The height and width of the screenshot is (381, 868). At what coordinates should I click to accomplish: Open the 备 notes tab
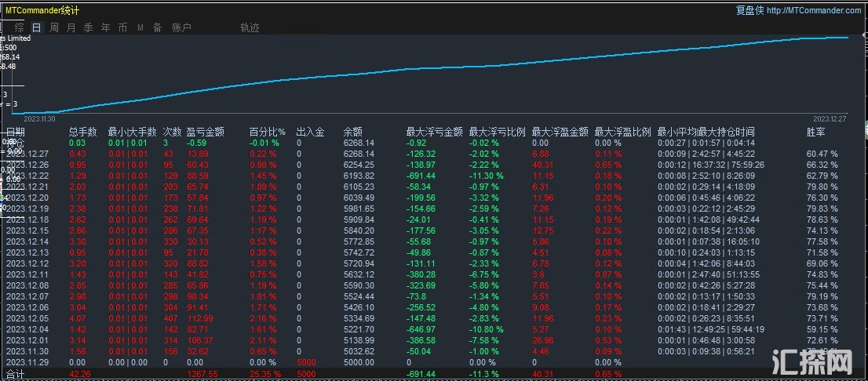point(157,27)
